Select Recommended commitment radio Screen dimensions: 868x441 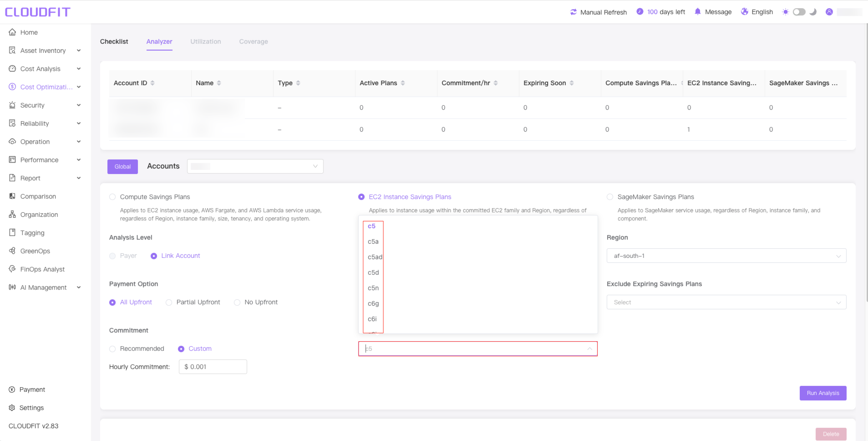(112, 349)
